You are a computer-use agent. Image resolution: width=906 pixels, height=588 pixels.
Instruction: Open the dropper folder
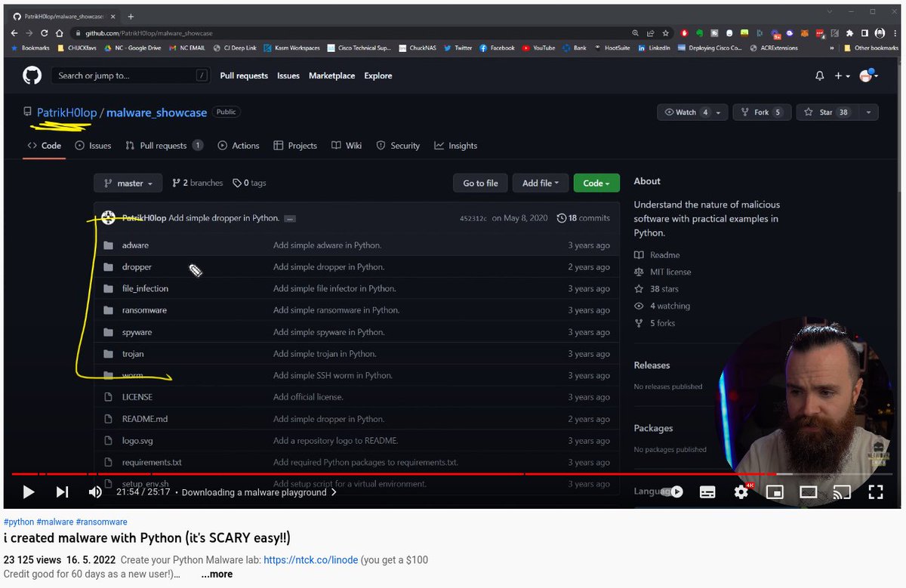[x=137, y=266]
